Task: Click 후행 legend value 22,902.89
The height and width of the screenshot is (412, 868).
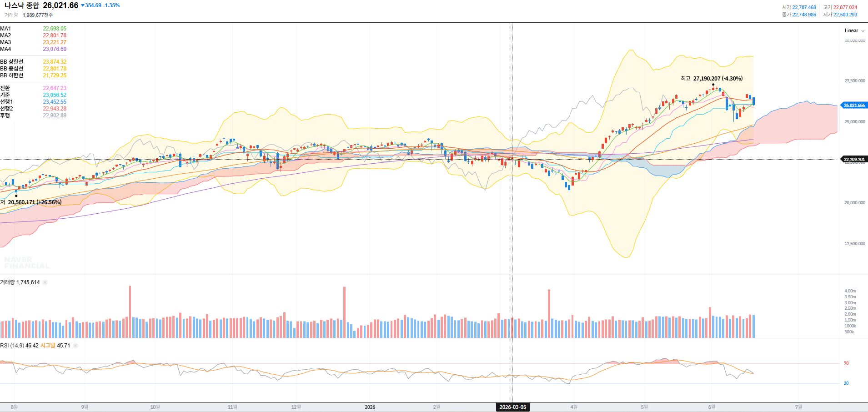Action: [55, 116]
